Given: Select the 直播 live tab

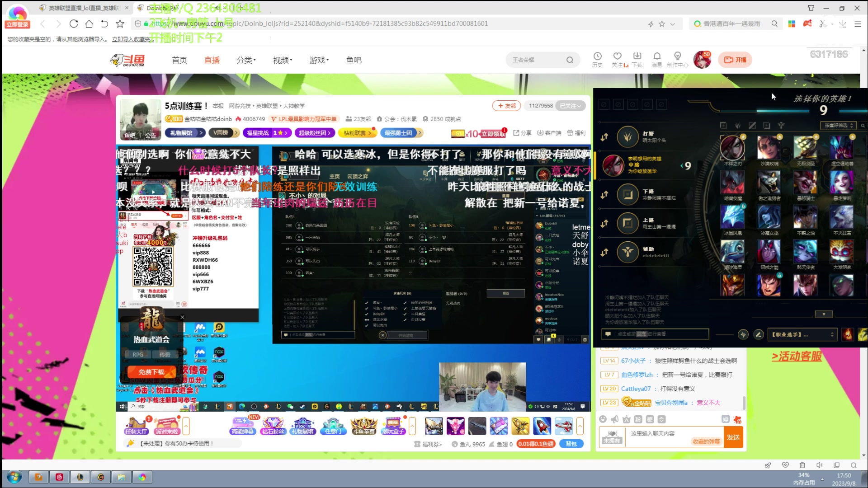Looking at the screenshot, I should [212, 60].
